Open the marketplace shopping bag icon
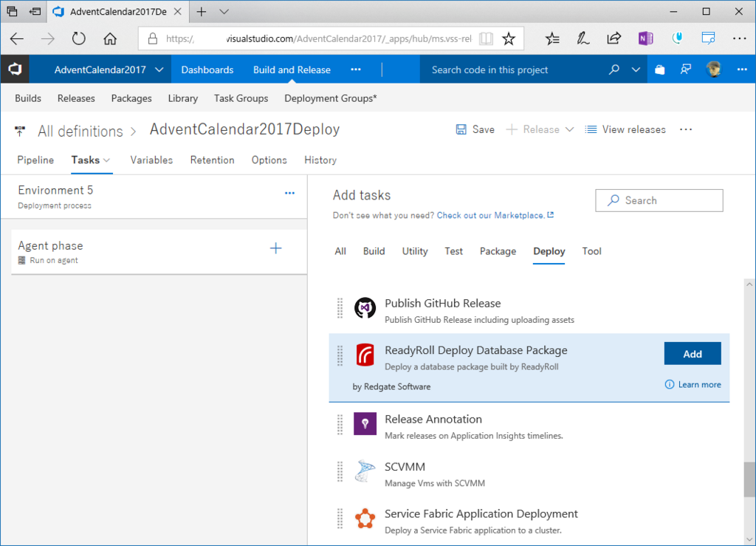 click(659, 69)
